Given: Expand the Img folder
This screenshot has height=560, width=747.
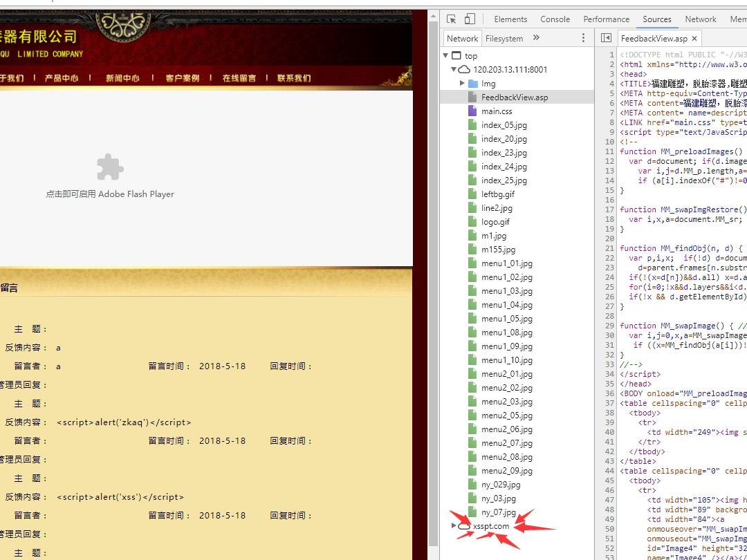Looking at the screenshot, I should (x=461, y=84).
